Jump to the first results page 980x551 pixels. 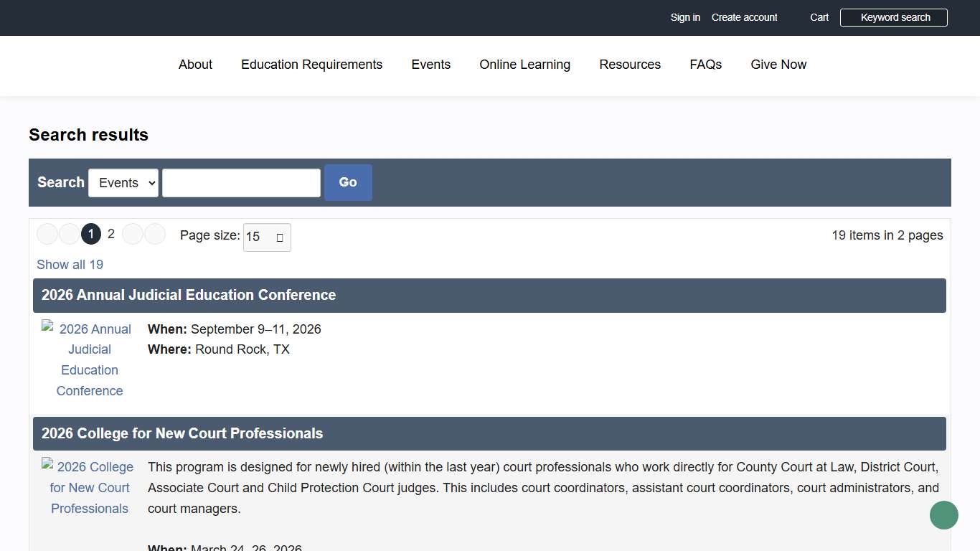(x=47, y=234)
